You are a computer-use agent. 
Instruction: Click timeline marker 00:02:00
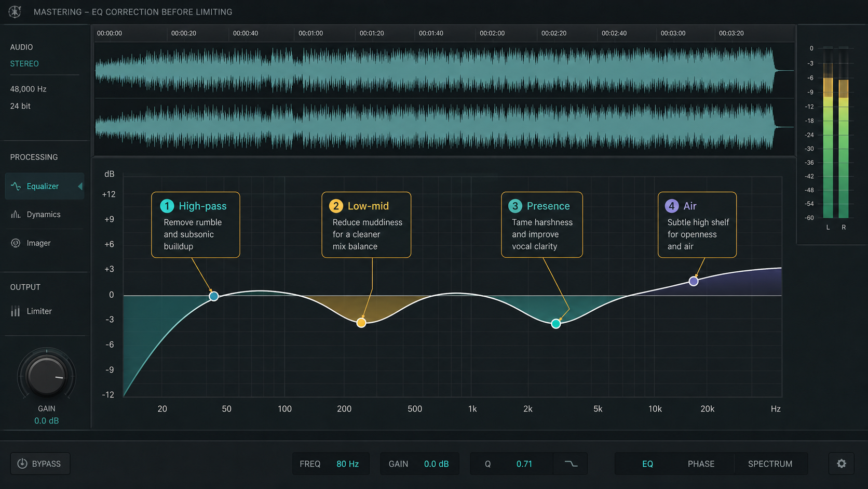tap(492, 33)
